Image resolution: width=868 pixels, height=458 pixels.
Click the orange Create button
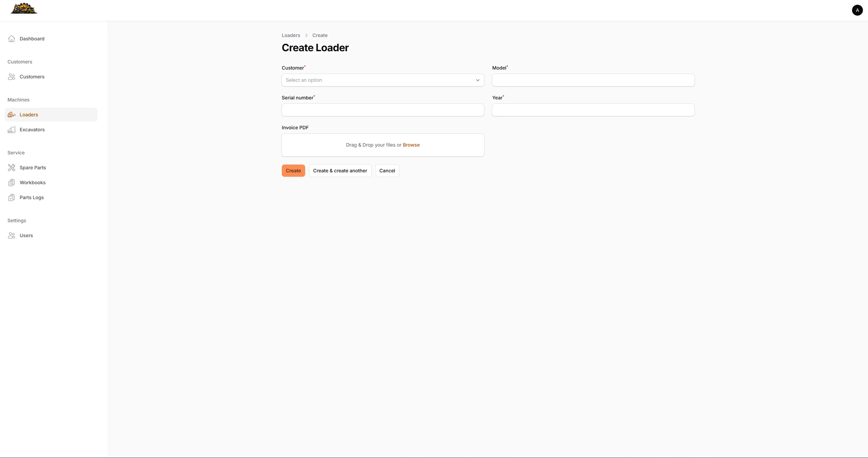pyautogui.click(x=293, y=171)
